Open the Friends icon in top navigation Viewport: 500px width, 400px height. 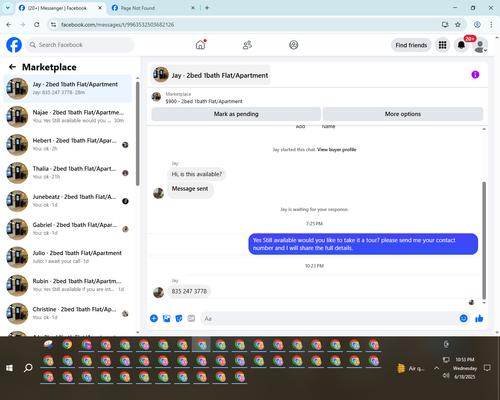point(247,45)
